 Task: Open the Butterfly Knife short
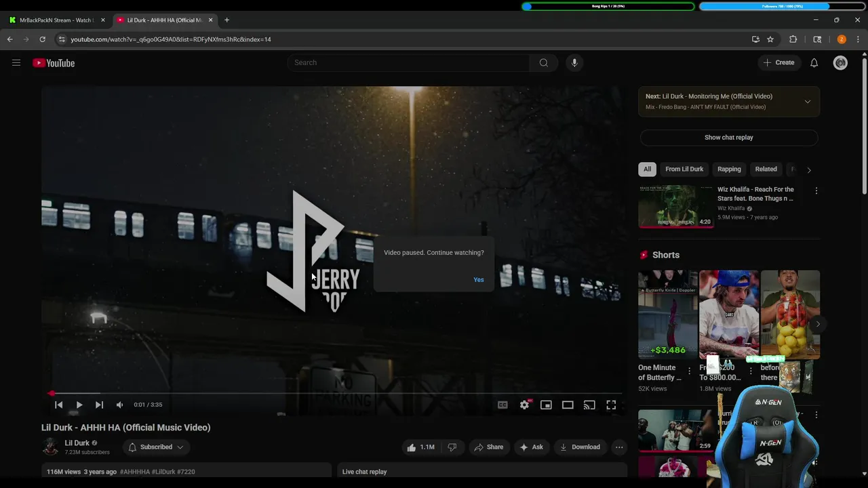pyautogui.click(x=668, y=314)
